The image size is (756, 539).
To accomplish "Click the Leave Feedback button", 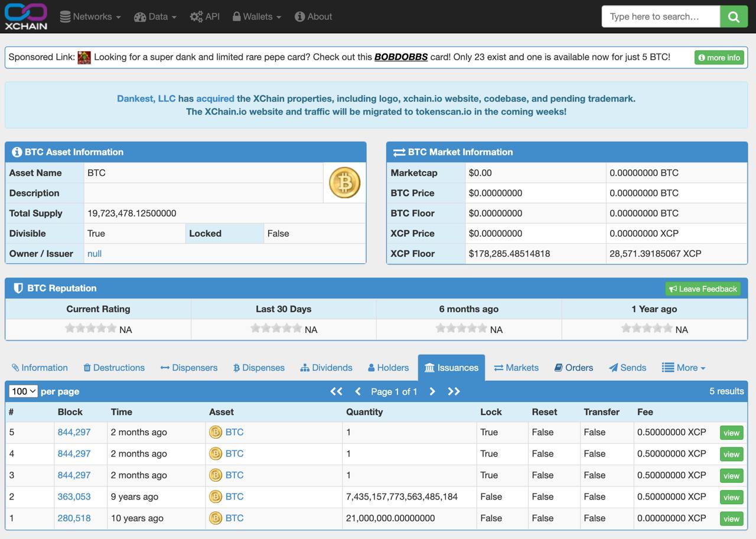I will 703,289.
